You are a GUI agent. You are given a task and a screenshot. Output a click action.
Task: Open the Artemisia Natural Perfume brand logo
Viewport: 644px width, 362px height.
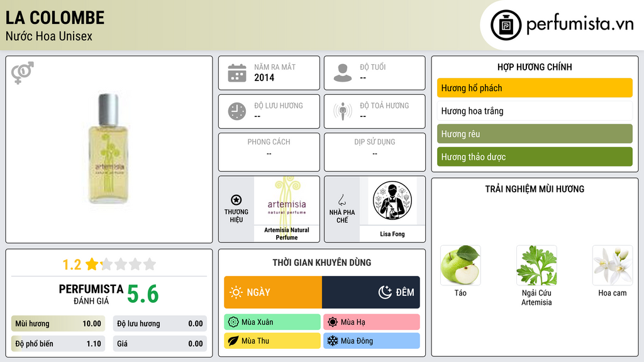tap(287, 201)
